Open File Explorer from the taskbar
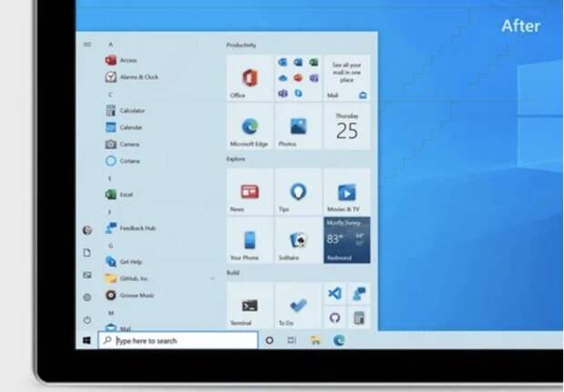Viewport: 564px width, 392px height. pyautogui.click(x=315, y=340)
